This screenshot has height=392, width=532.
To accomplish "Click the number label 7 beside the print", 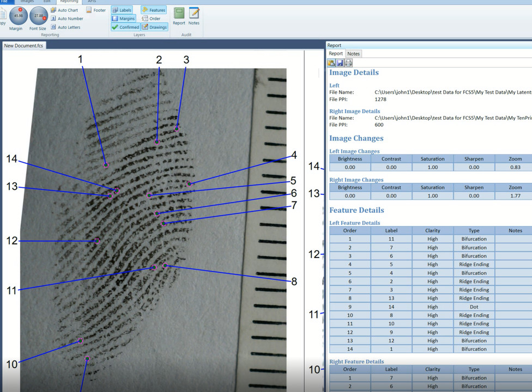I will 294,205.
